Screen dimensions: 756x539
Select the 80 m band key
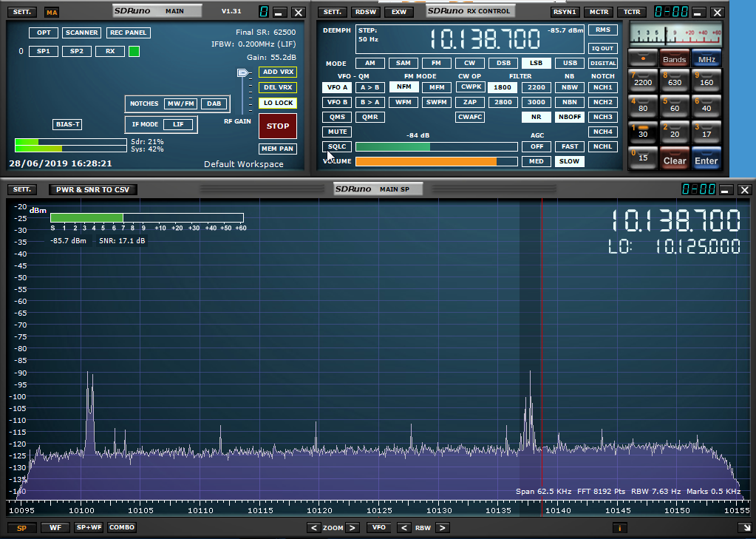(x=643, y=105)
